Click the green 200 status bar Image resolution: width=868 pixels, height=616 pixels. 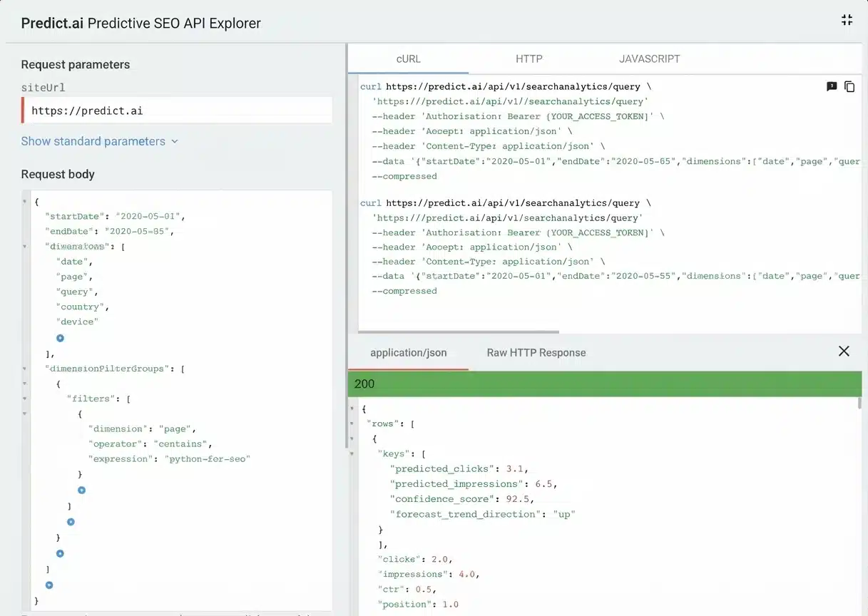605,384
